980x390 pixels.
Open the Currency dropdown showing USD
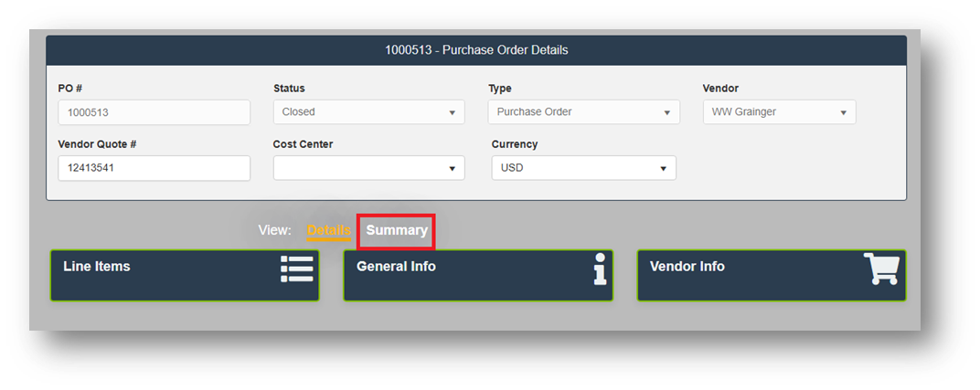tap(583, 168)
